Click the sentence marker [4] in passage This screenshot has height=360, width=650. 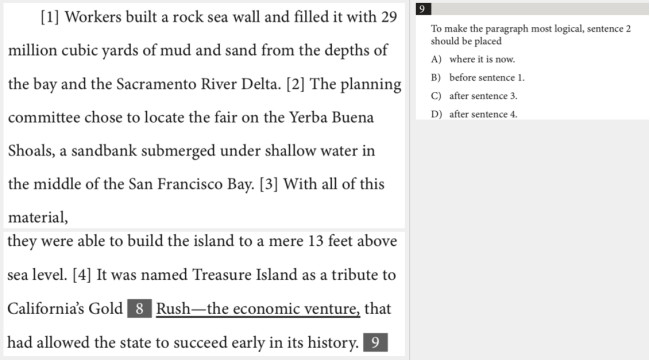coord(82,275)
